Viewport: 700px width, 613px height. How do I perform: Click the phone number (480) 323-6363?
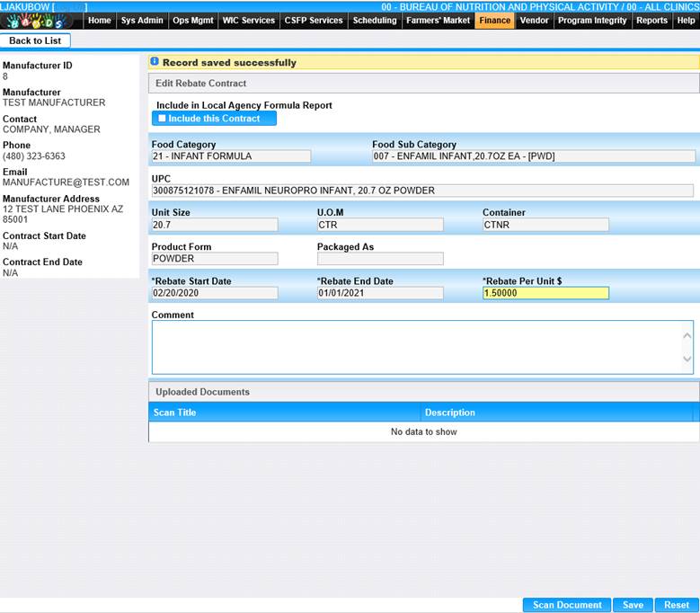click(34, 155)
